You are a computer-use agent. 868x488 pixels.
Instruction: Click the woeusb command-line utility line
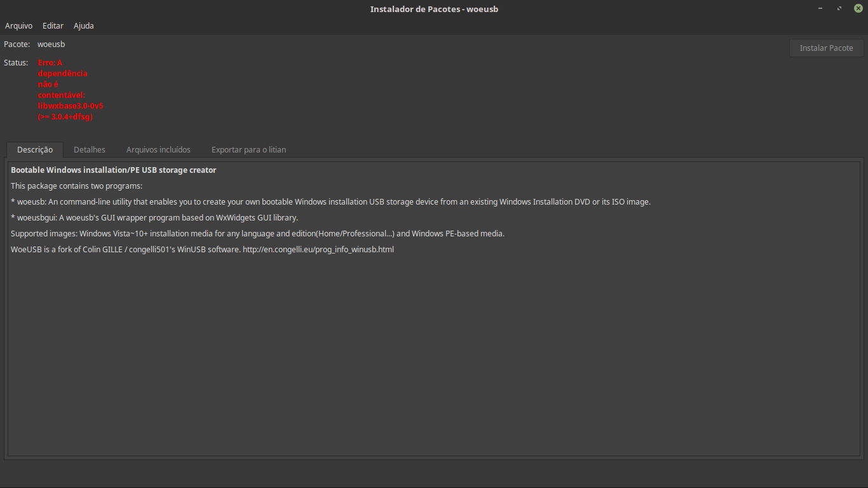[330, 202]
